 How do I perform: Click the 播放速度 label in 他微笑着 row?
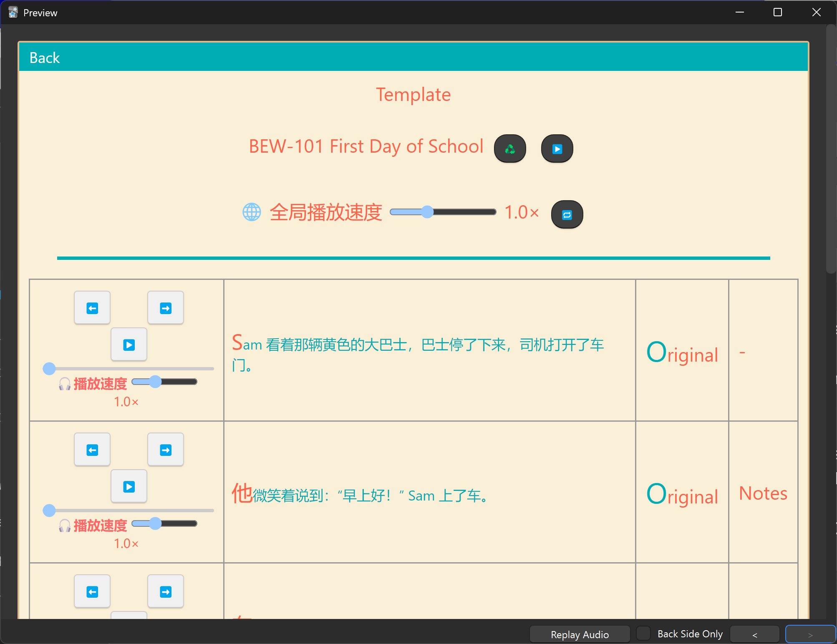(100, 526)
